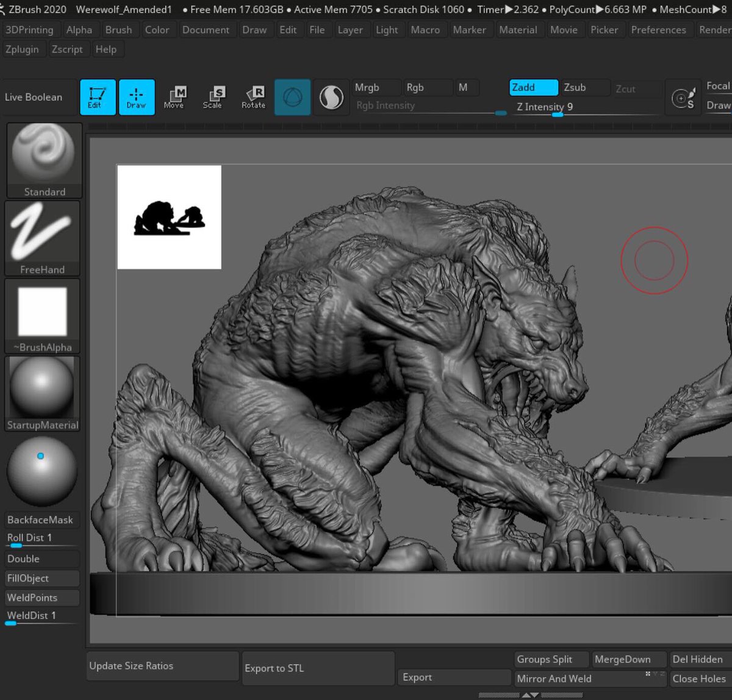Open the Macro menu
The image size is (732, 700).
[425, 30]
